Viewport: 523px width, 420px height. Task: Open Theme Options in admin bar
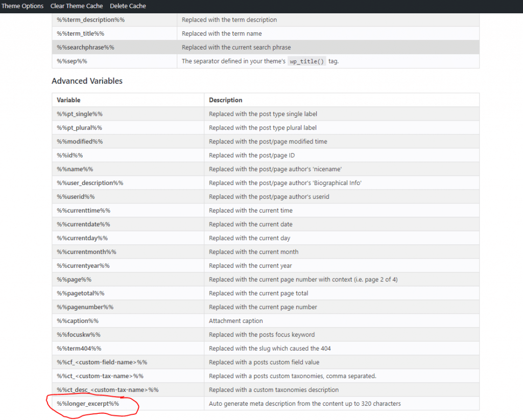[x=22, y=6]
